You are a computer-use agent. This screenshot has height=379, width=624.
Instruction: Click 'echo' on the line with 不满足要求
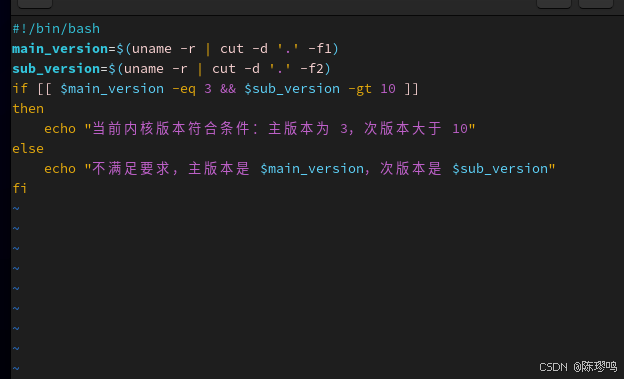tap(60, 169)
